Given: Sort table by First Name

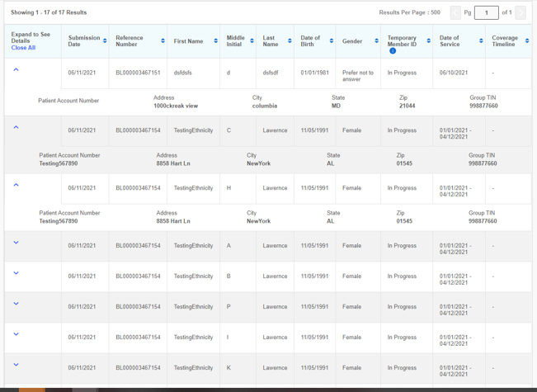Looking at the screenshot, I should tap(215, 41).
